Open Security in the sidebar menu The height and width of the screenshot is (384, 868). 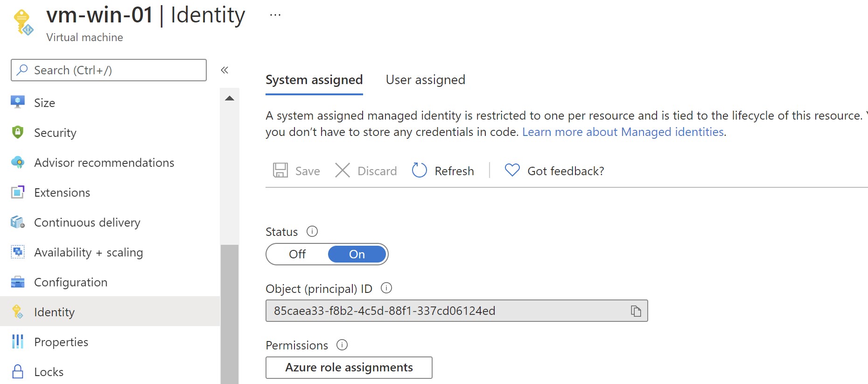click(110, 132)
